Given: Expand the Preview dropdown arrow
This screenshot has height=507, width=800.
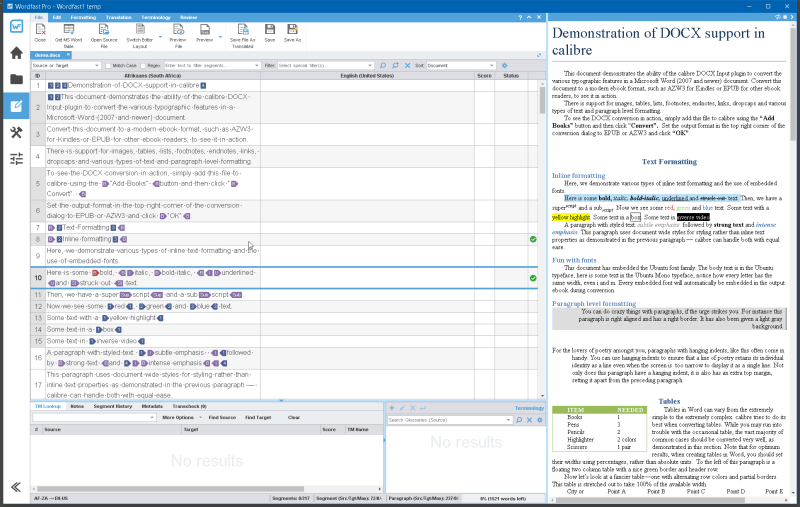Looking at the screenshot, I should (220, 37).
